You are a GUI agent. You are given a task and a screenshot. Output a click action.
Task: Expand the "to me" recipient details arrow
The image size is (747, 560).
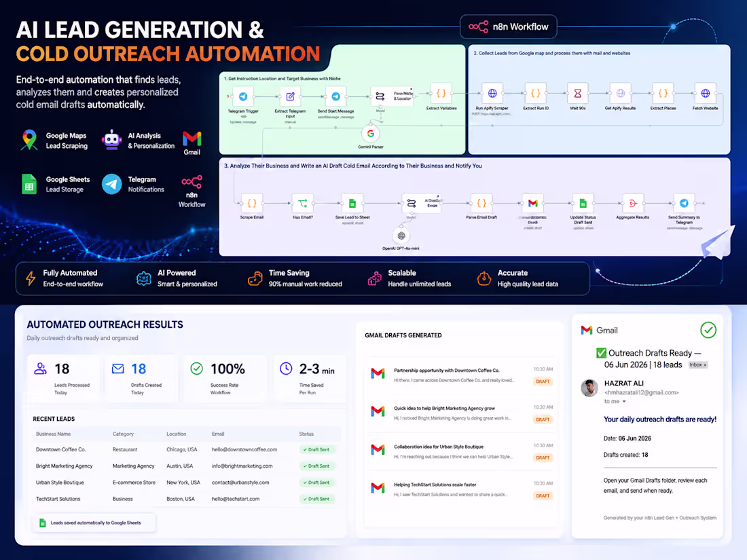(624, 401)
